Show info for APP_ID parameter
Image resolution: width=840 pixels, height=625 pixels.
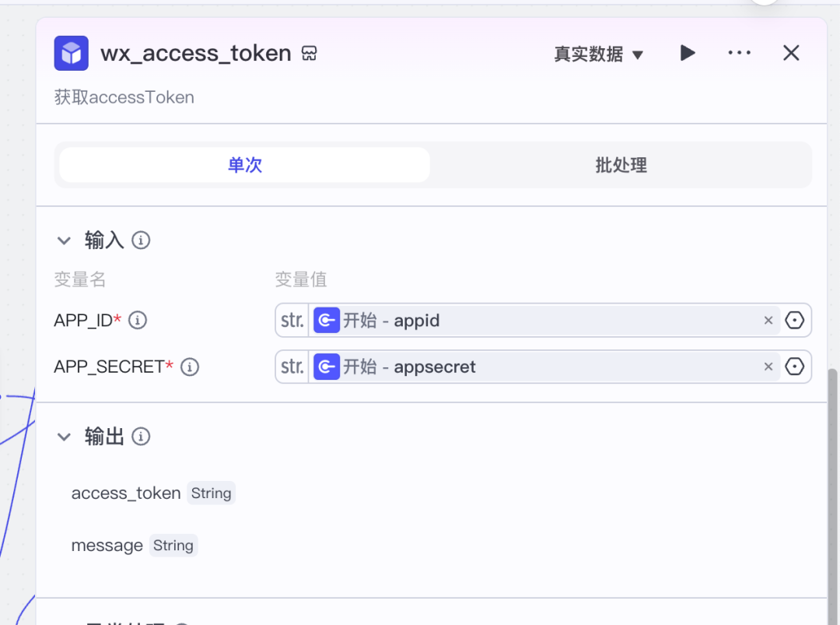pos(138,320)
